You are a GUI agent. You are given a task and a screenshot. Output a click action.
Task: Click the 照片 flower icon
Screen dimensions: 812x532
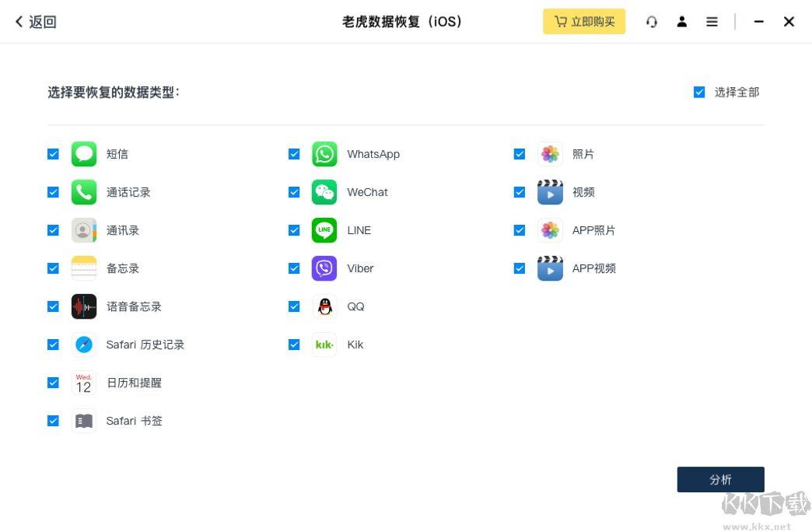(550, 154)
